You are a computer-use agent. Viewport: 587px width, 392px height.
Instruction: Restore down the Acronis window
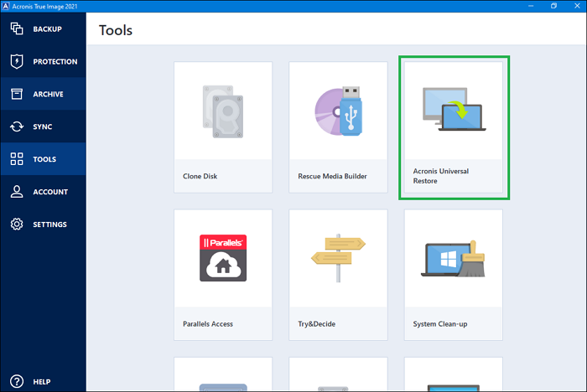(553, 6)
